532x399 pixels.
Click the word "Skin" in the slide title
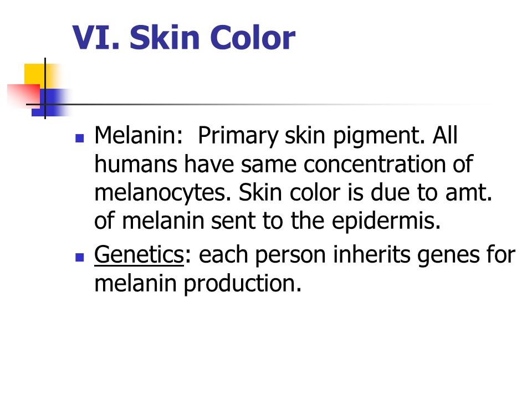[x=165, y=38]
